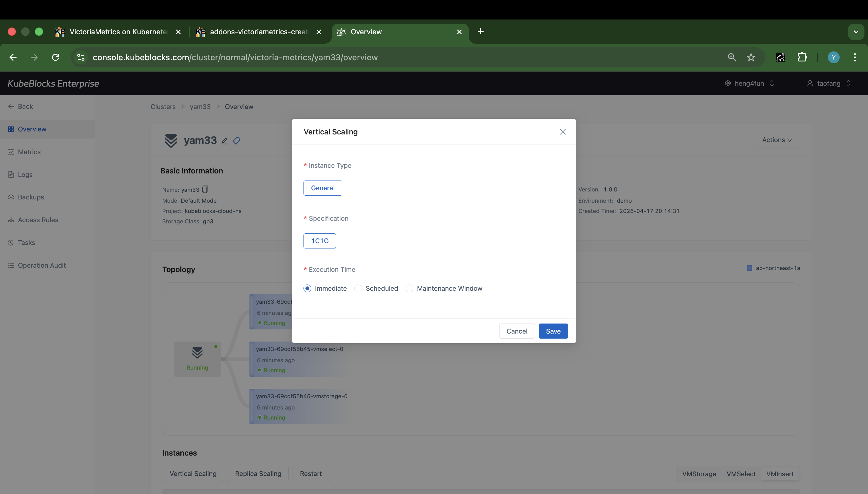
Task: Bookmark this page with the star icon
Action: point(751,57)
